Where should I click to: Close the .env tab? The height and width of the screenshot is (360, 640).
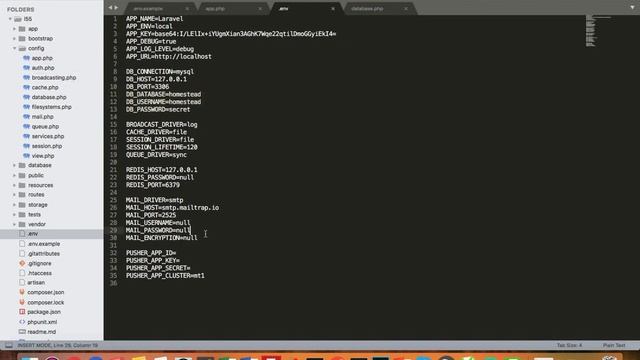(x=333, y=9)
